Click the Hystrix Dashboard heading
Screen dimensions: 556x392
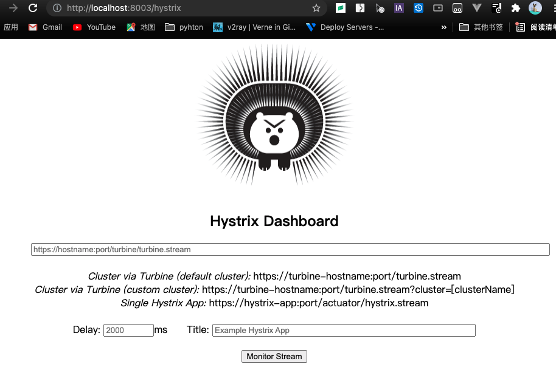click(x=274, y=221)
